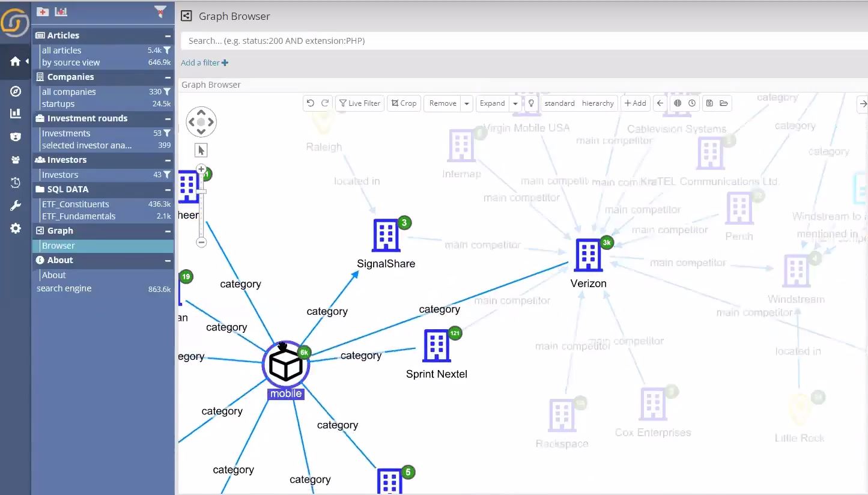Viewport: 868px width, 495px height.
Task: Click the Add button in graph toolbar
Action: [x=635, y=103]
